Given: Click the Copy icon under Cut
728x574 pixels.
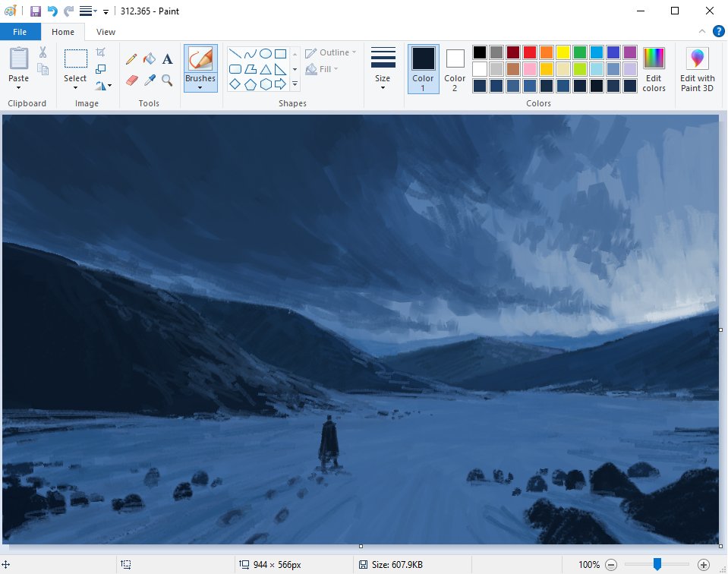Looking at the screenshot, I should coord(43,69).
